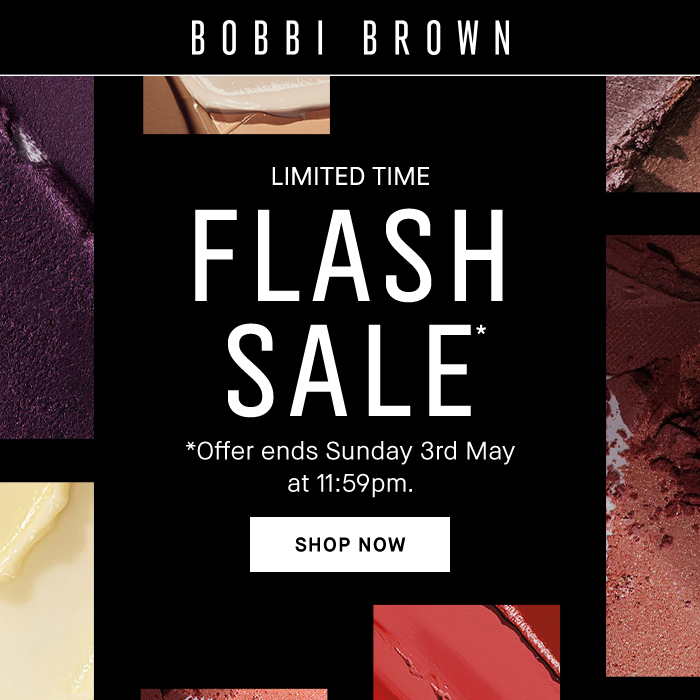Select the purple shimmer eyeshadow swatch
Image resolution: width=700 pixels, height=700 pixels.
pyautogui.click(x=47, y=257)
